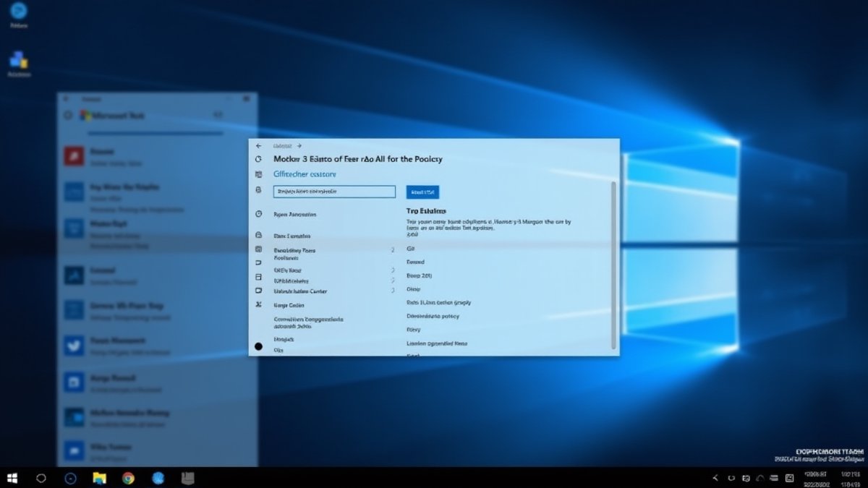The width and height of the screenshot is (868, 488).
Task: Open the blue link under the dialog heading
Action: tap(305, 174)
